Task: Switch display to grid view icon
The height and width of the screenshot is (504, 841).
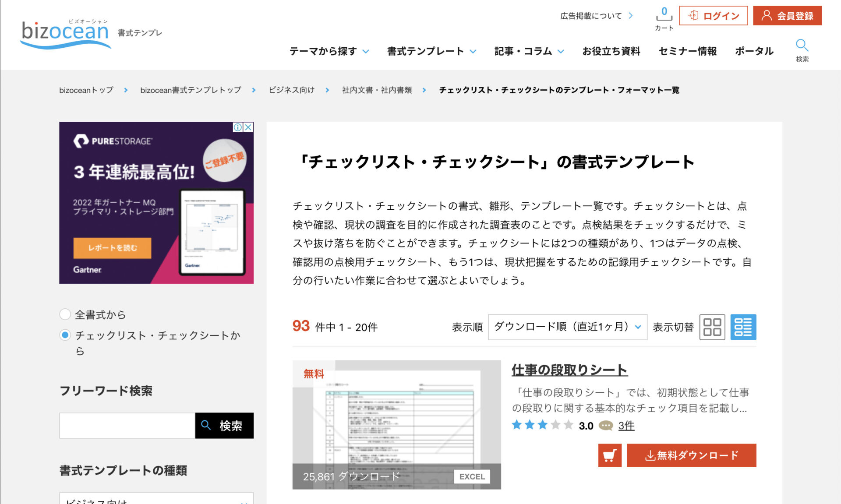Action: coord(712,327)
